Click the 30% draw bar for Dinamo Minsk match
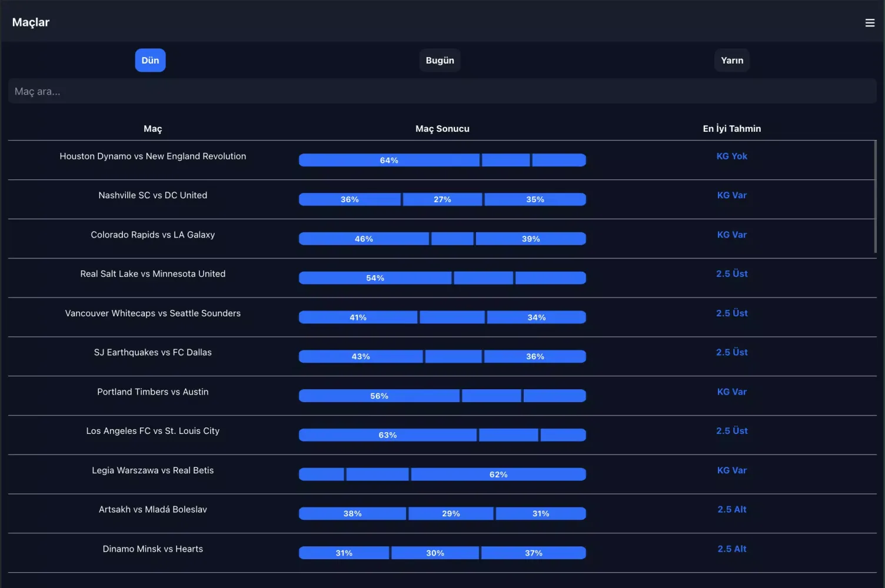The height and width of the screenshot is (588, 885). (435, 553)
